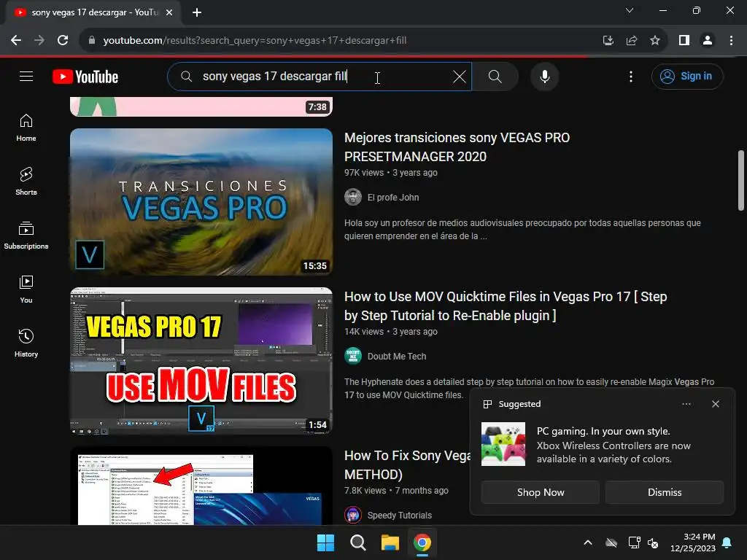Open taskbar Search
This screenshot has height=560, width=747.
click(x=357, y=542)
